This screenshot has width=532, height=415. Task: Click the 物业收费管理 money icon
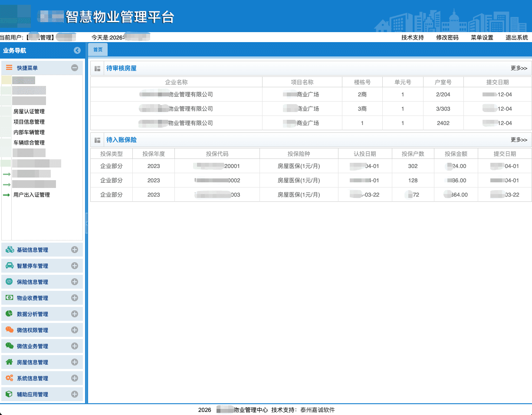tap(9, 298)
